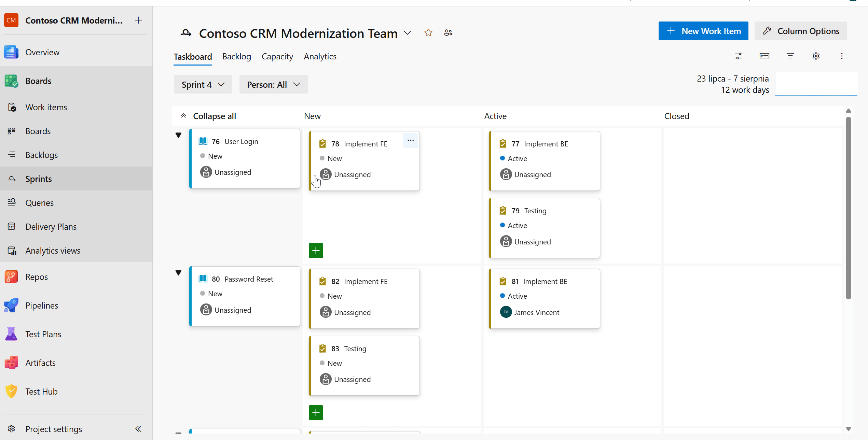
Task: Switch to the Analytics tab
Action: 320,57
